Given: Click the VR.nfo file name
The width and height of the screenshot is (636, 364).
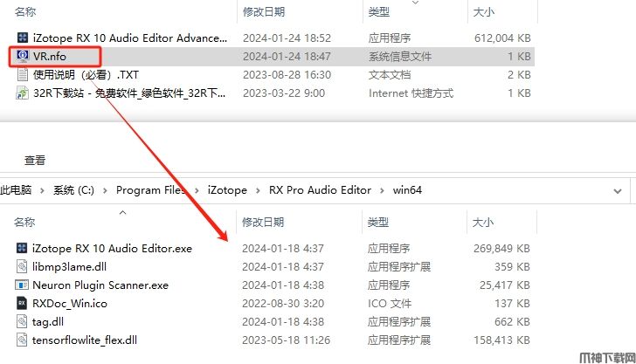Looking at the screenshot, I should coord(50,57).
